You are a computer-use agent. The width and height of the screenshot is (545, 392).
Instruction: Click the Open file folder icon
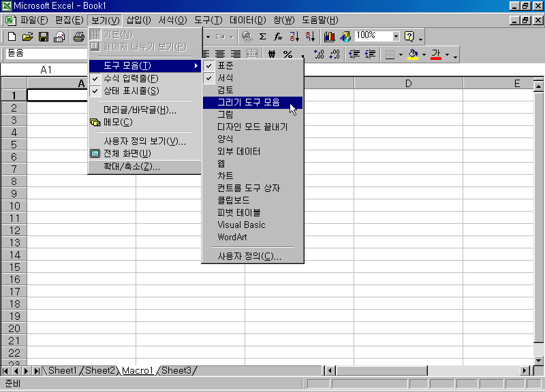(x=27, y=37)
